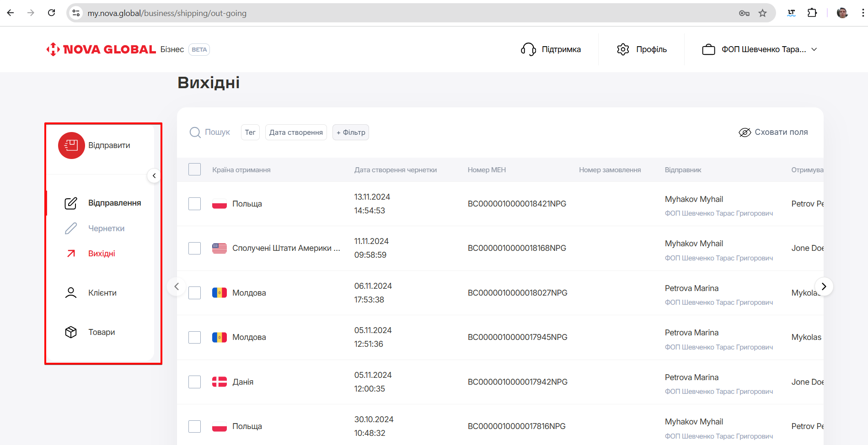Collapse the sidebar with chevron arrow

[154, 175]
